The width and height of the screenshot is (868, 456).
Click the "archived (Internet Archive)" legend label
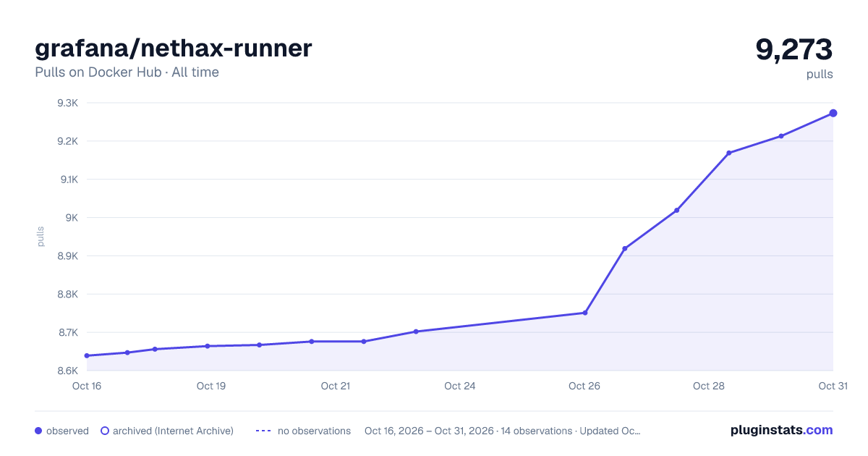173,431
